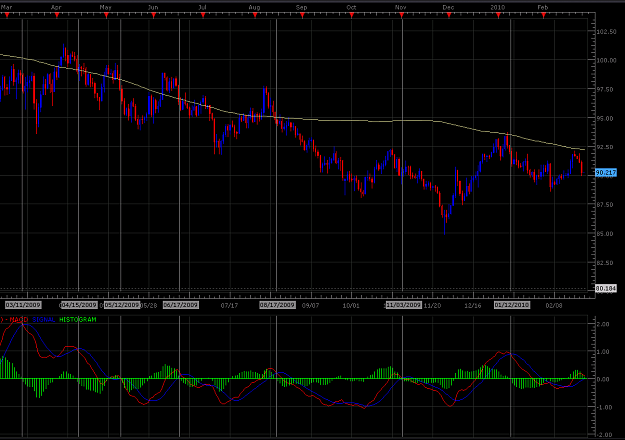Select the Mar label on the top axis

(x=7, y=7)
